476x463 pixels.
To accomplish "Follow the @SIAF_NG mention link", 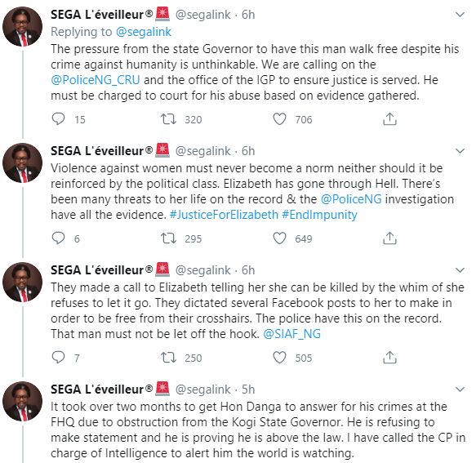I will click(291, 334).
